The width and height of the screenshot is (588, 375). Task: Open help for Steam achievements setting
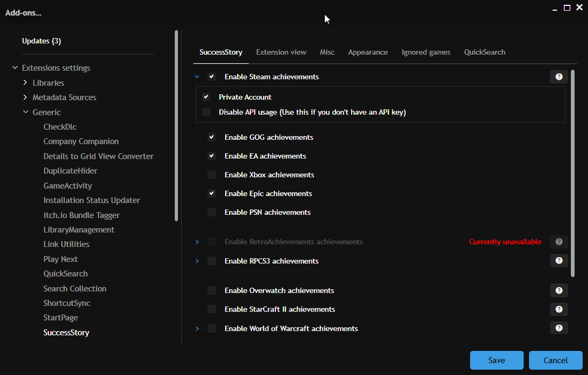(x=559, y=77)
